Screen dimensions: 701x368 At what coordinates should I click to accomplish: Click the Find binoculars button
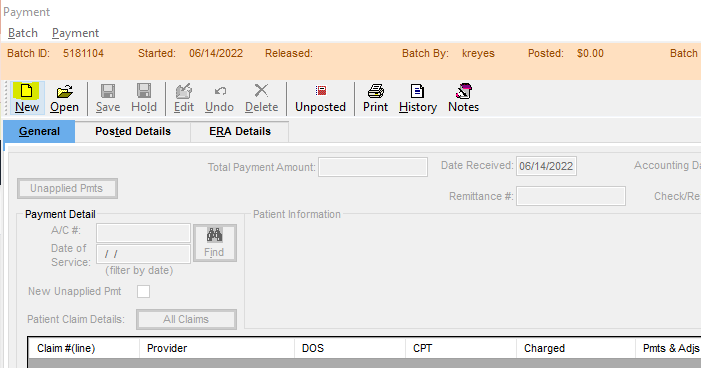pos(215,243)
